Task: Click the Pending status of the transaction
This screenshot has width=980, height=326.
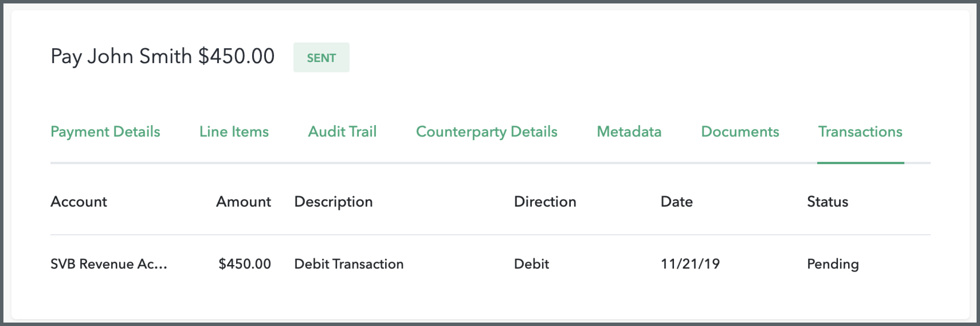Action: point(832,263)
